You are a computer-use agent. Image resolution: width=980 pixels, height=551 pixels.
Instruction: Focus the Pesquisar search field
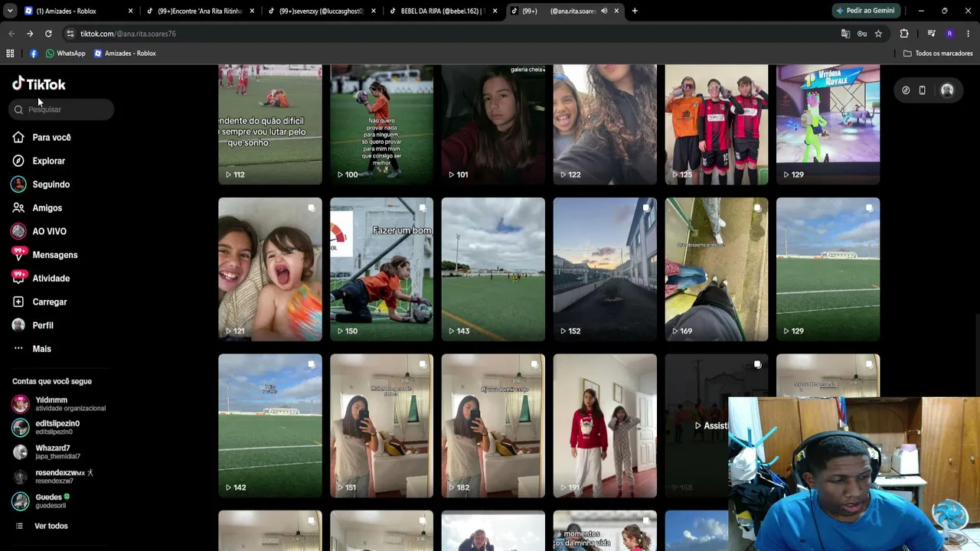(62, 109)
